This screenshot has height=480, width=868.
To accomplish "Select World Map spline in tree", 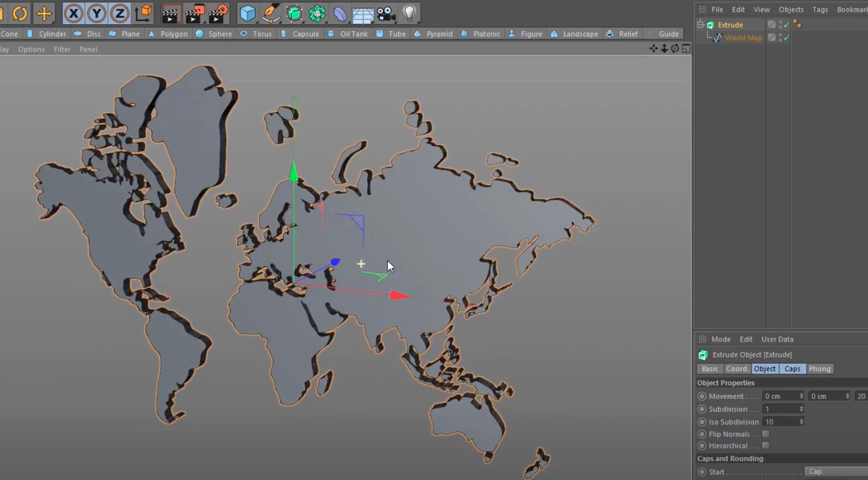I will click(x=743, y=38).
